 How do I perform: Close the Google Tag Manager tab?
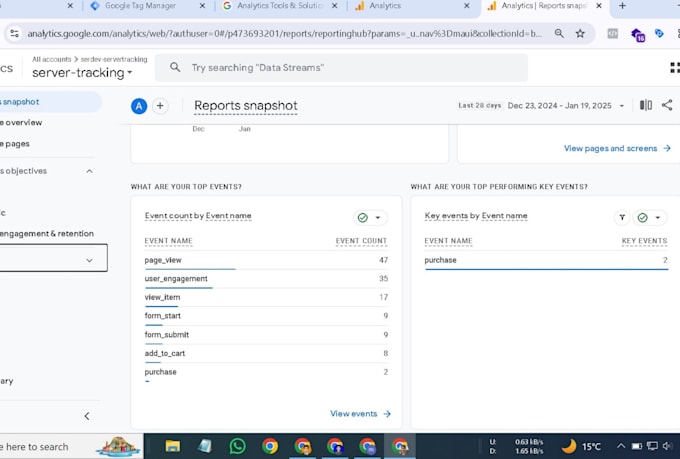click(x=202, y=6)
